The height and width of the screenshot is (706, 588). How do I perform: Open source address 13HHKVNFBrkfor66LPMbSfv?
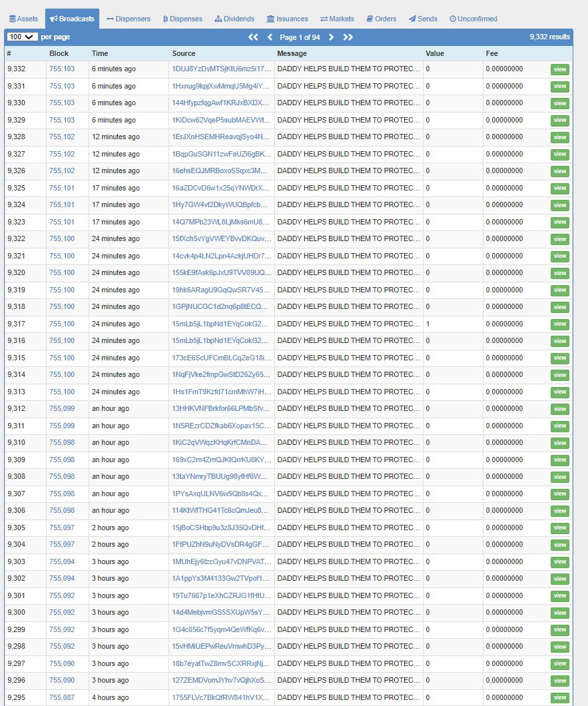click(x=221, y=409)
